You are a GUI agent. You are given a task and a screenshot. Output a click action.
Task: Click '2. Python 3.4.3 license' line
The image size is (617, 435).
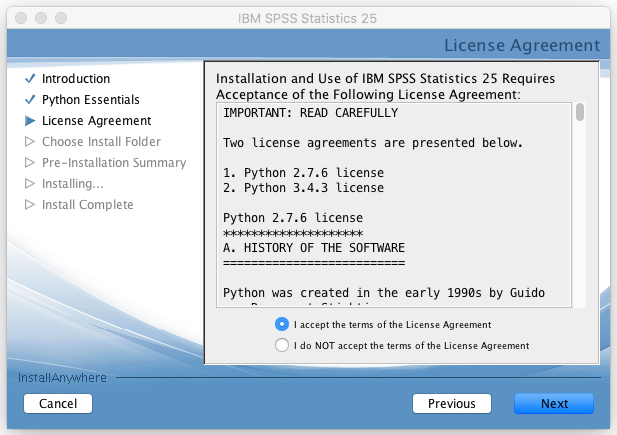pyautogui.click(x=303, y=188)
